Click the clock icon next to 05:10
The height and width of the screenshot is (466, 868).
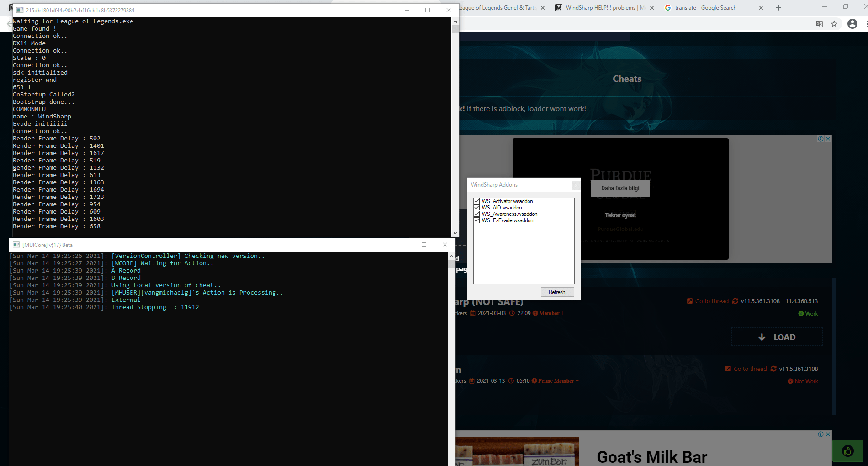511,381
